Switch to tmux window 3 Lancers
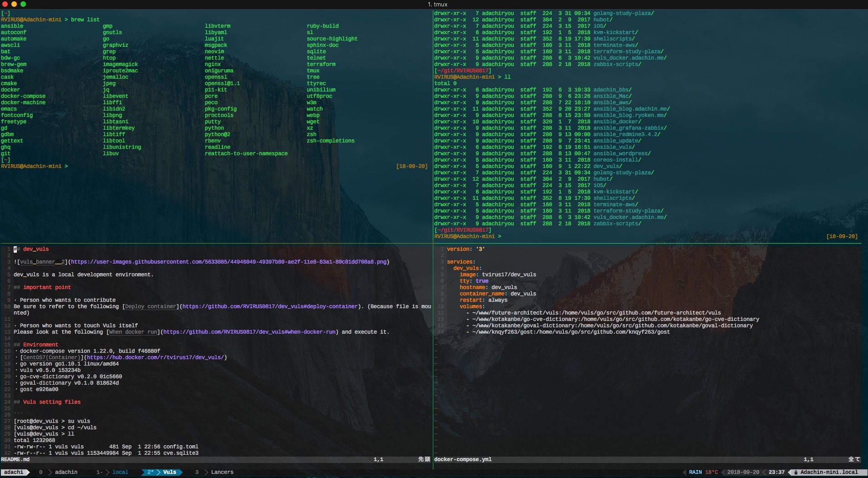This screenshot has height=478, width=868. 222,472
